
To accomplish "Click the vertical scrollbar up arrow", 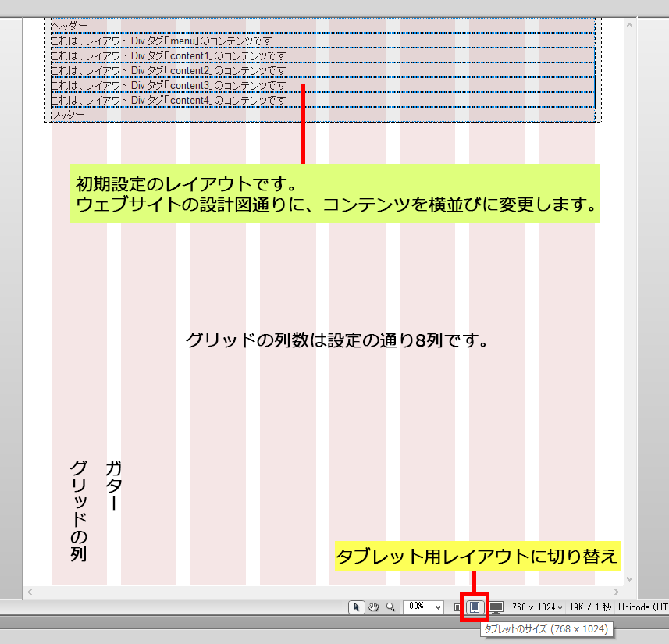I will (629, 25).
